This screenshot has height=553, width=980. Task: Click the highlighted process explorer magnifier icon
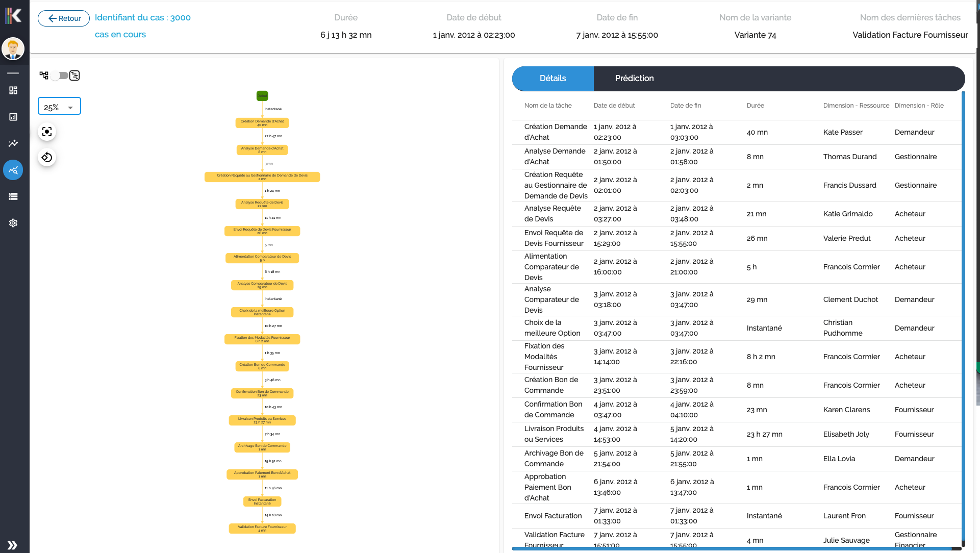pos(13,170)
